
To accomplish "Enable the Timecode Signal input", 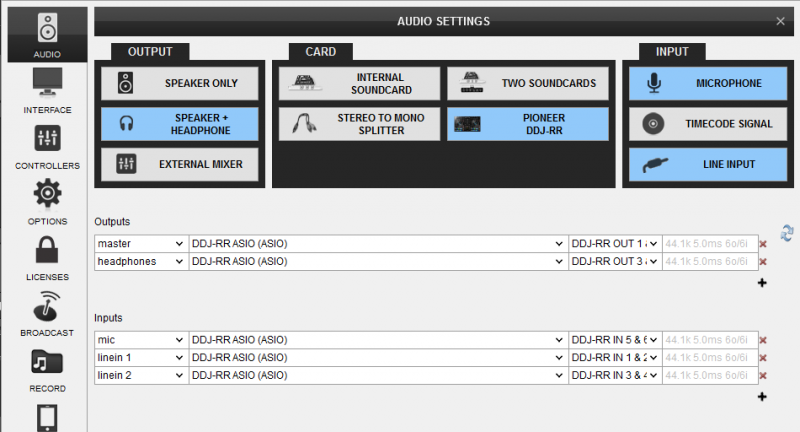I will (x=692, y=124).
